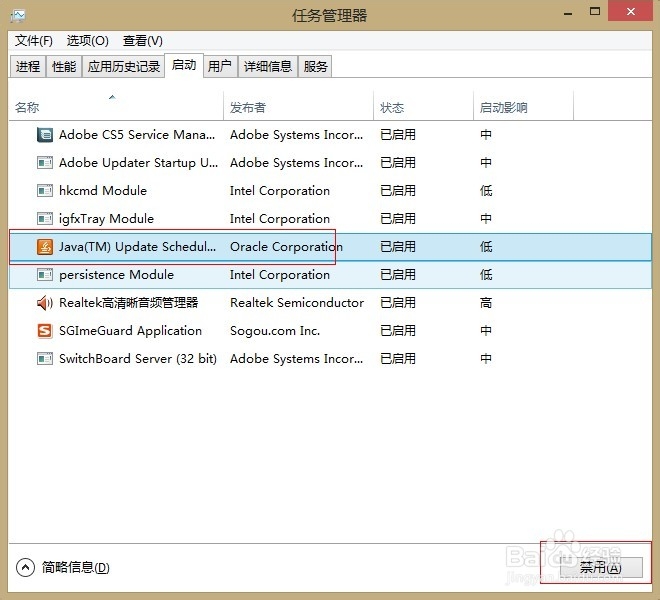This screenshot has width=660, height=600.
Task: Open the 选项(O) menu
Action: pos(88,41)
